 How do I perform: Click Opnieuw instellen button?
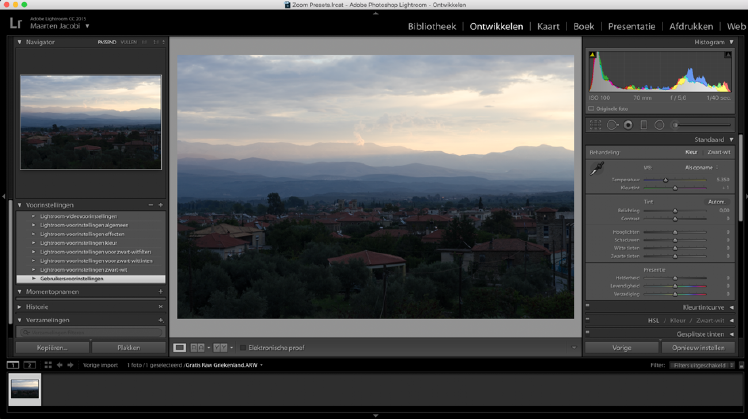(x=698, y=348)
